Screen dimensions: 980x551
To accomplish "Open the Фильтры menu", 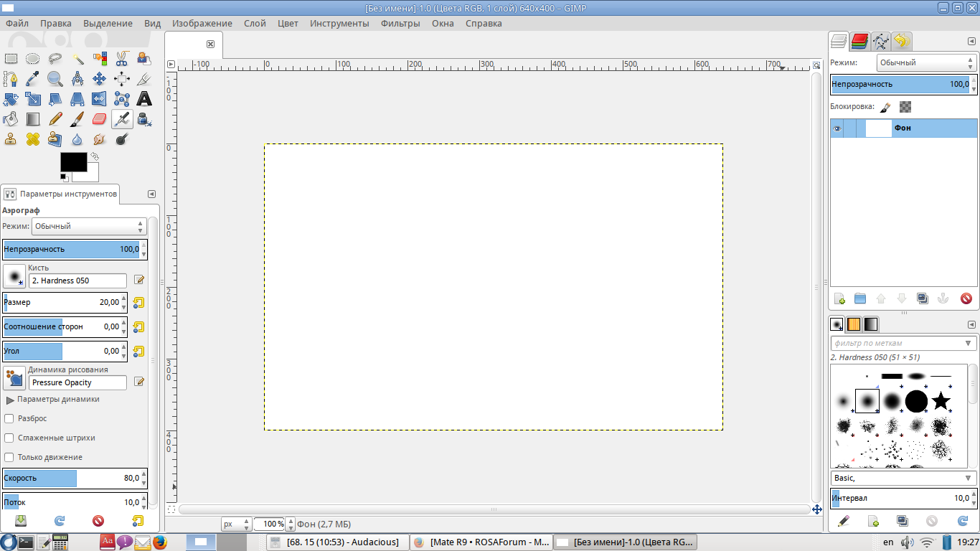I will [x=400, y=23].
